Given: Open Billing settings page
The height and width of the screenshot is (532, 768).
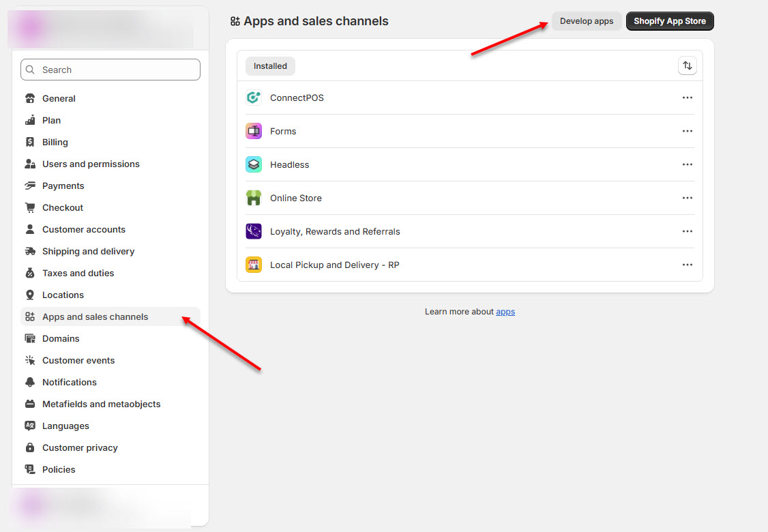Looking at the screenshot, I should [110, 142].
